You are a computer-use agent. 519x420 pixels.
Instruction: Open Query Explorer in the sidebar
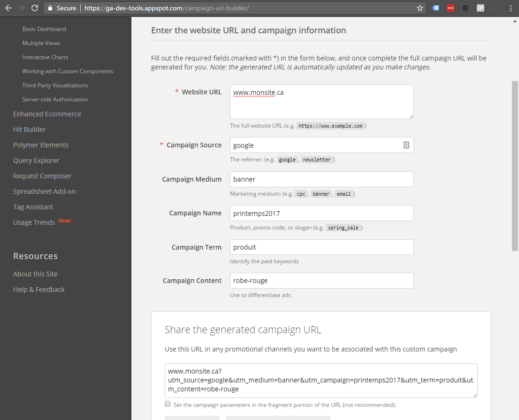tap(36, 160)
